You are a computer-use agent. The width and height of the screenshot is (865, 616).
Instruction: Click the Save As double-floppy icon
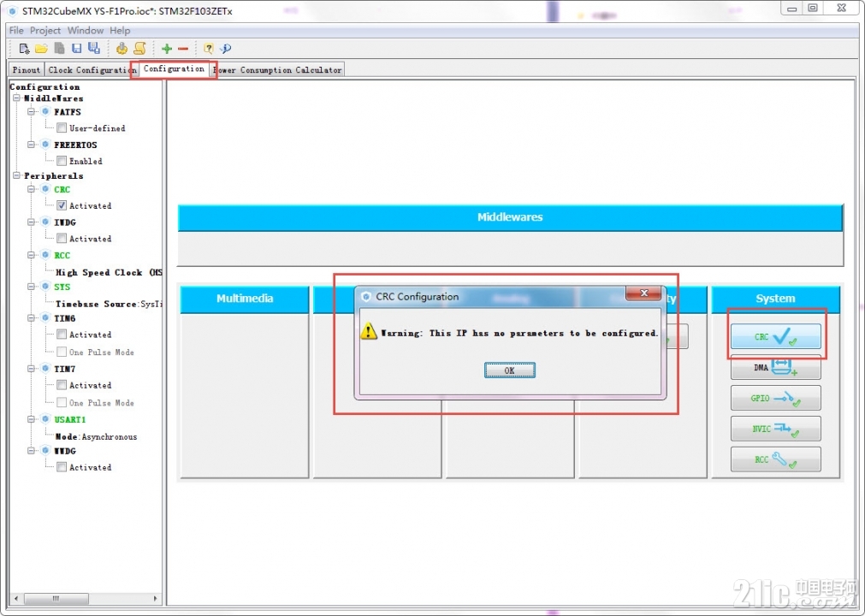coord(94,49)
